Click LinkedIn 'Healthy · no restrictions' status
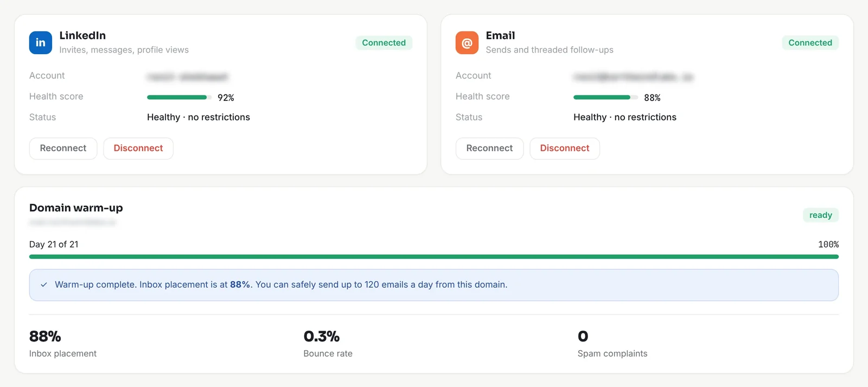Image resolution: width=868 pixels, height=387 pixels. 199,117
